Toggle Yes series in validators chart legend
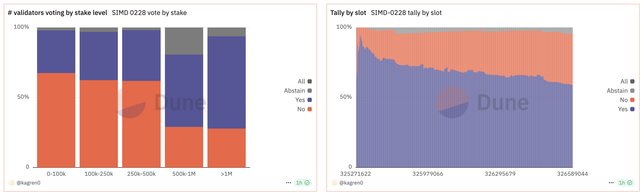The height and width of the screenshot is (195, 644). 309,100
